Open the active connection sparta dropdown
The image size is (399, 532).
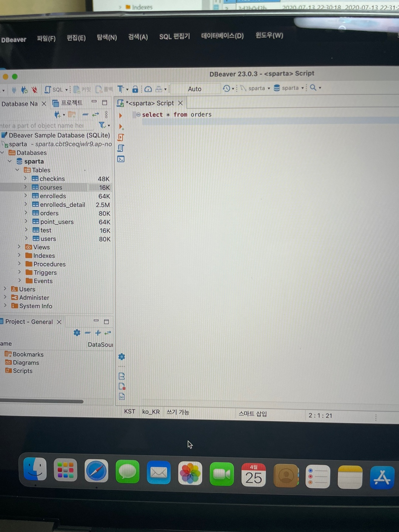point(256,88)
